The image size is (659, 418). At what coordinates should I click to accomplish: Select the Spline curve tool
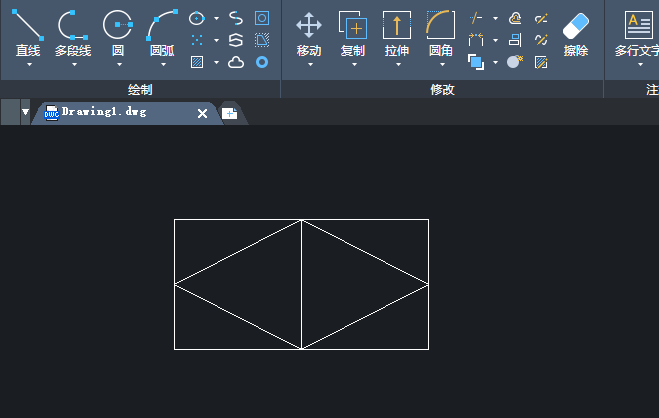coord(236,18)
